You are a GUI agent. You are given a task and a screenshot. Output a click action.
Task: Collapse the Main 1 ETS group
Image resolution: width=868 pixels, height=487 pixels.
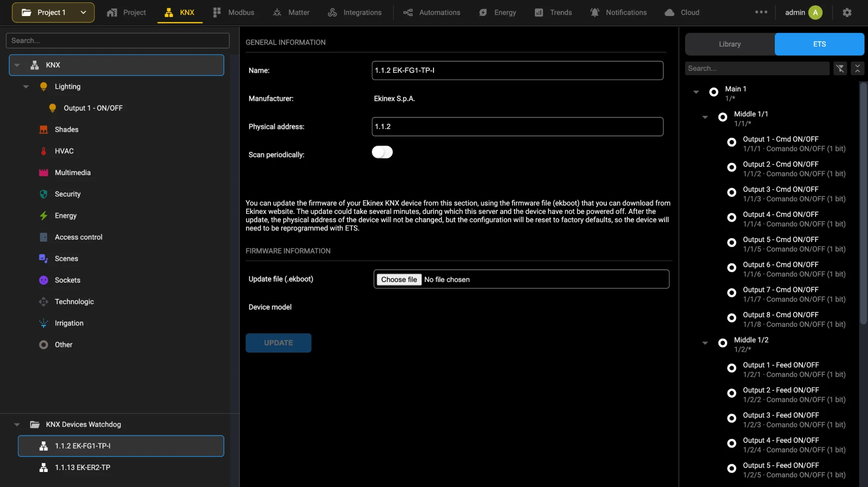696,92
